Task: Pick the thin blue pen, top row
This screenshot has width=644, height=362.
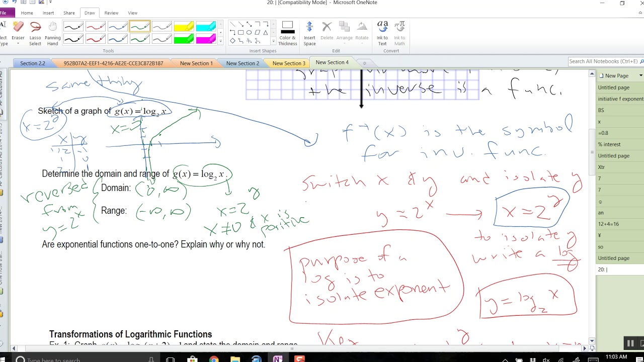Action: click(117, 27)
